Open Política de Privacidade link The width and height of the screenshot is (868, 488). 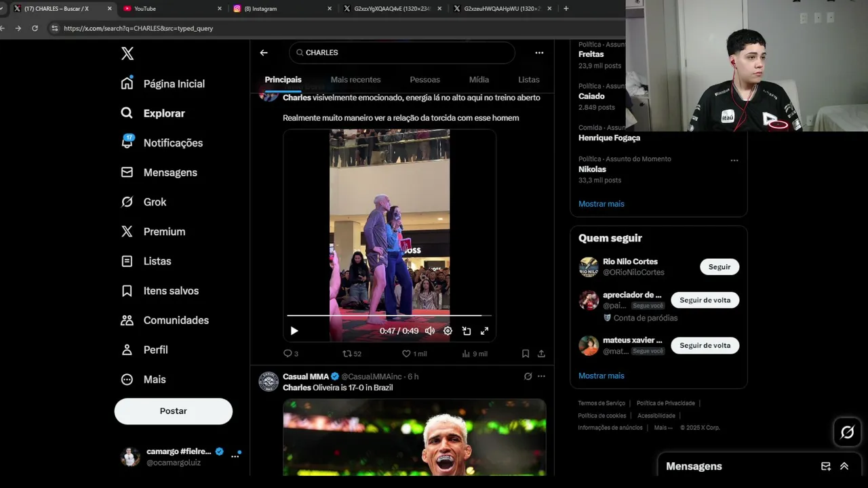pos(666,403)
